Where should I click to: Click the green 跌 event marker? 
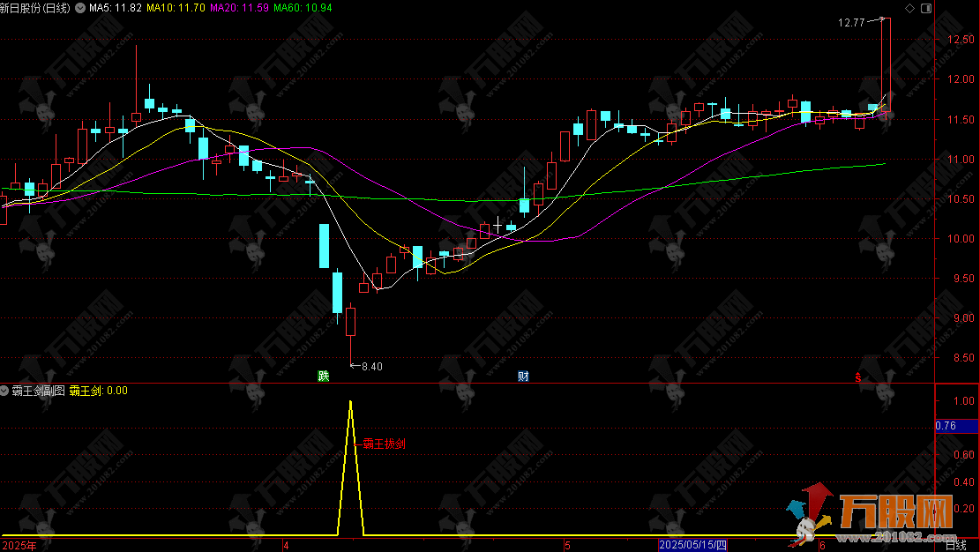[323, 376]
